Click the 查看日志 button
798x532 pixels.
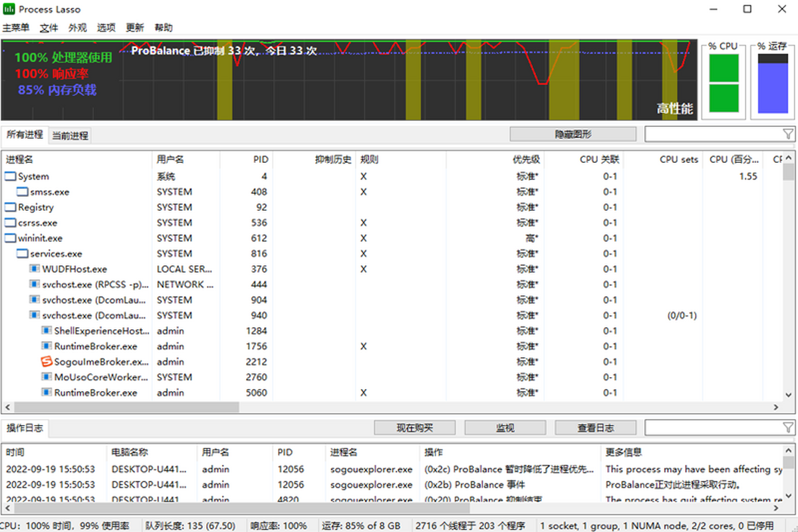(595, 428)
